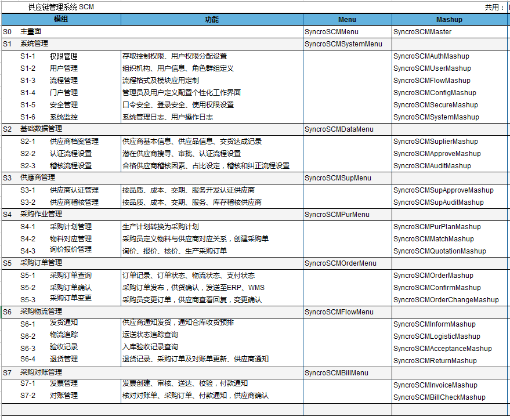Viewport: 510px width, 420px height.
Task: Click the "Mashup" column header
Action: click(x=449, y=20)
